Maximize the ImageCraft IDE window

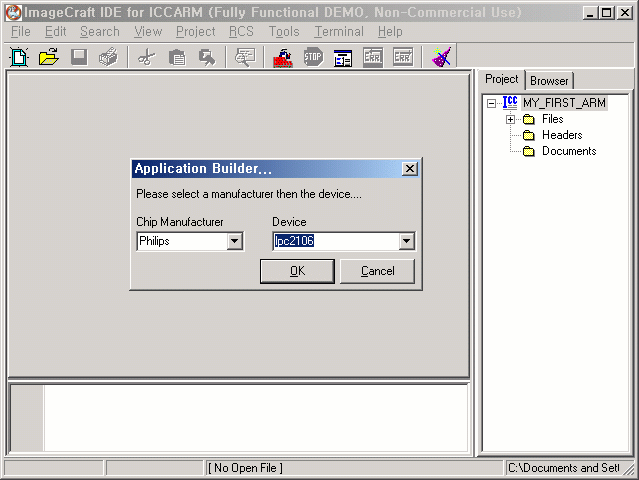point(606,13)
